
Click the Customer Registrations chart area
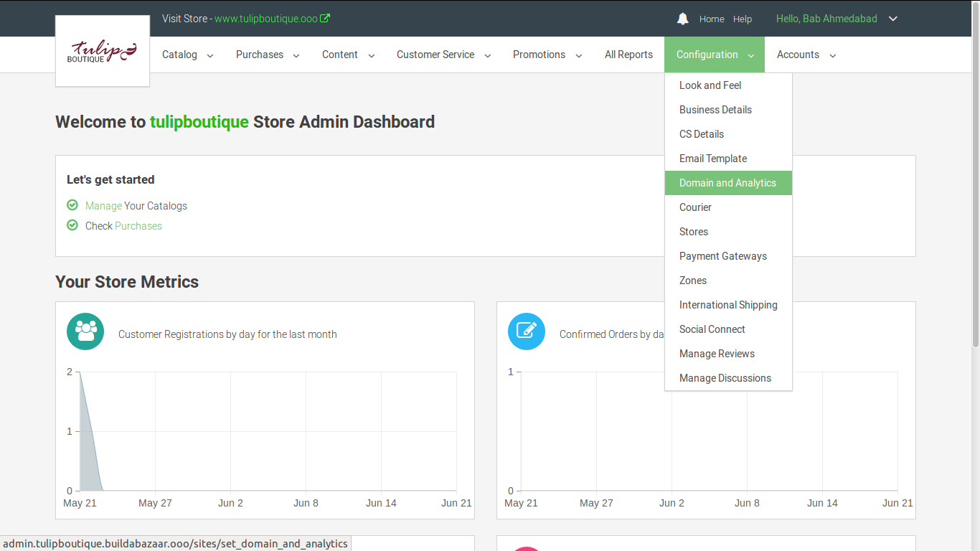pos(267,431)
